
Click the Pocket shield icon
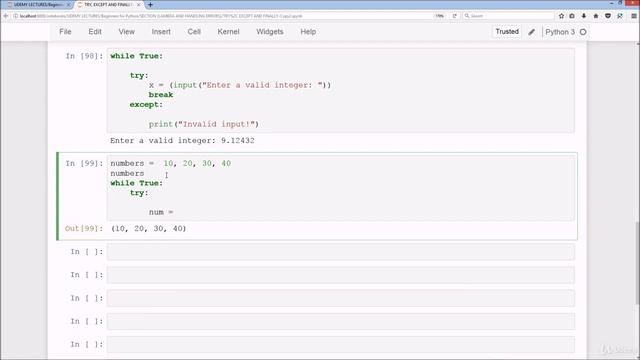tap(608, 16)
